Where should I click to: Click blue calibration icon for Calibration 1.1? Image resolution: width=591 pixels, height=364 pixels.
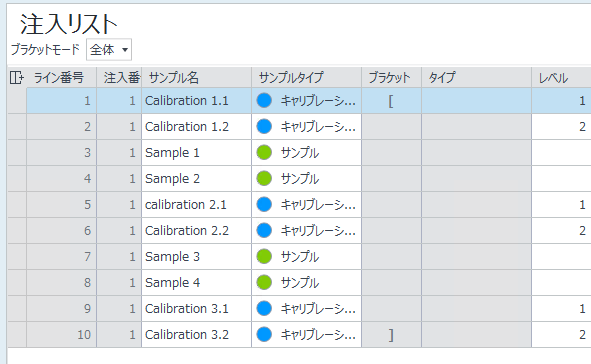coord(264,101)
